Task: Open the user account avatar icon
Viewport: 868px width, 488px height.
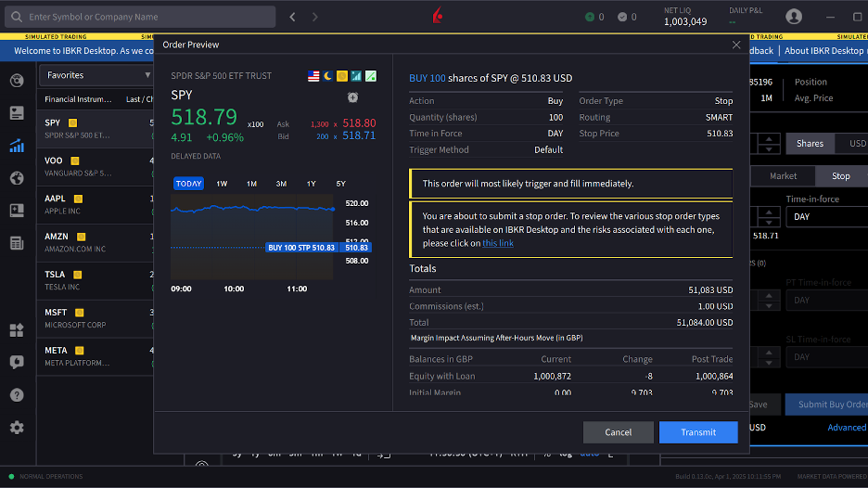Action: tap(794, 17)
